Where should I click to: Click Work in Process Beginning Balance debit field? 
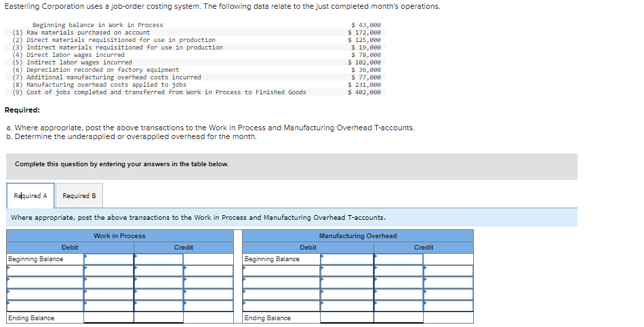[x=109, y=259]
